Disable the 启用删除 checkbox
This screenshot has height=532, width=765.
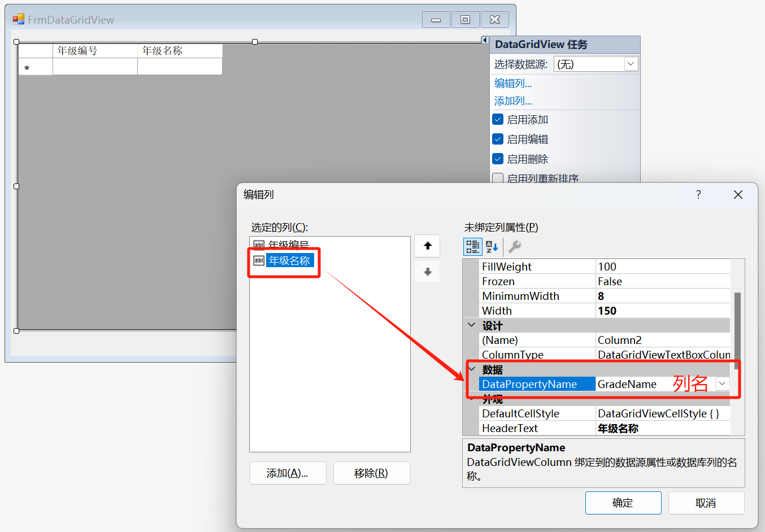point(498,159)
